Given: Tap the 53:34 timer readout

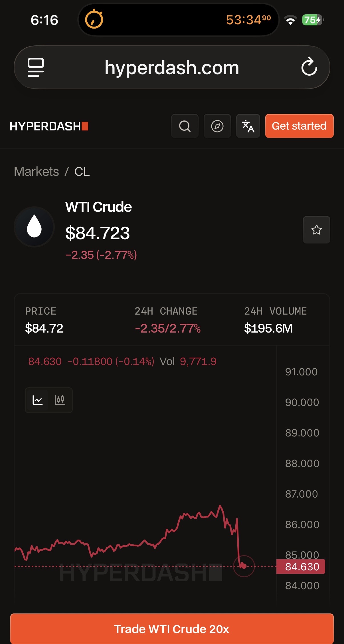Looking at the screenshot, I should [248, 20].
